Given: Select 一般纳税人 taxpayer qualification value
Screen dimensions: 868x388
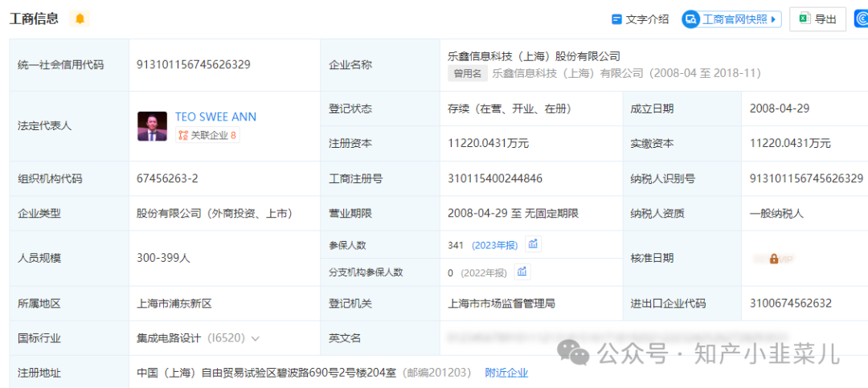Looking at the screenshot, I should pos(776,213).
